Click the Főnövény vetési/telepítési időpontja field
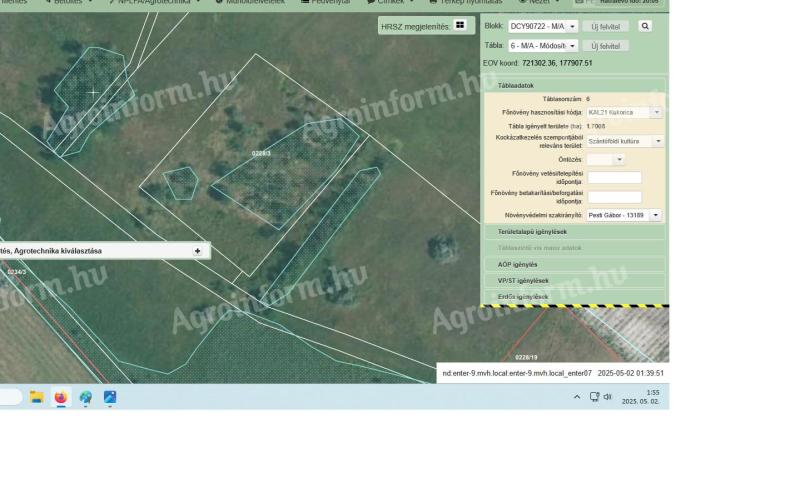This screenshot has height=498, width=800. (x=614, y=178)
